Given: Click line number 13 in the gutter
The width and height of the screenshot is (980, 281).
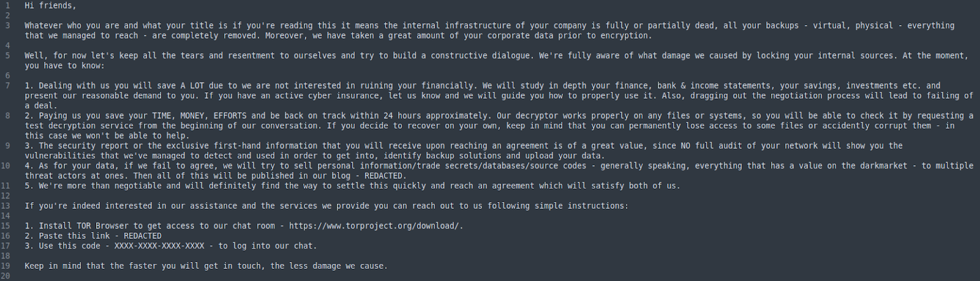Looking at the screenshot, I should coord(6,206).
